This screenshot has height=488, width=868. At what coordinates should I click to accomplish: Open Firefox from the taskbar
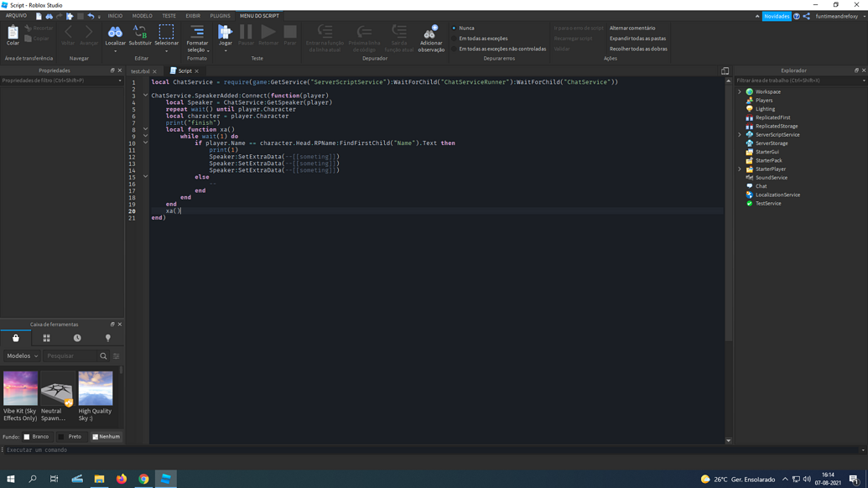tap(122, 479)
